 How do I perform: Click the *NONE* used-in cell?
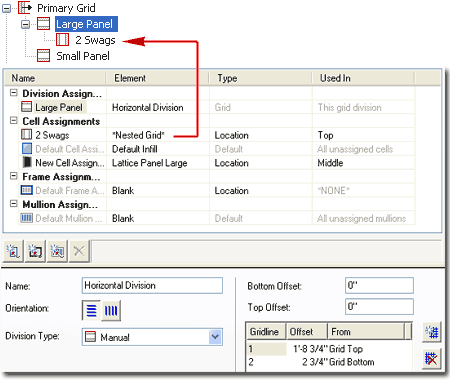(x=333, y=191)
